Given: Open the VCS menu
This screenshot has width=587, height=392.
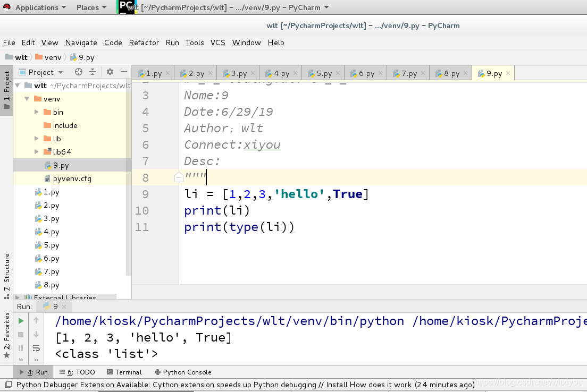Looking at the screenshot, I should pos(218,42).
